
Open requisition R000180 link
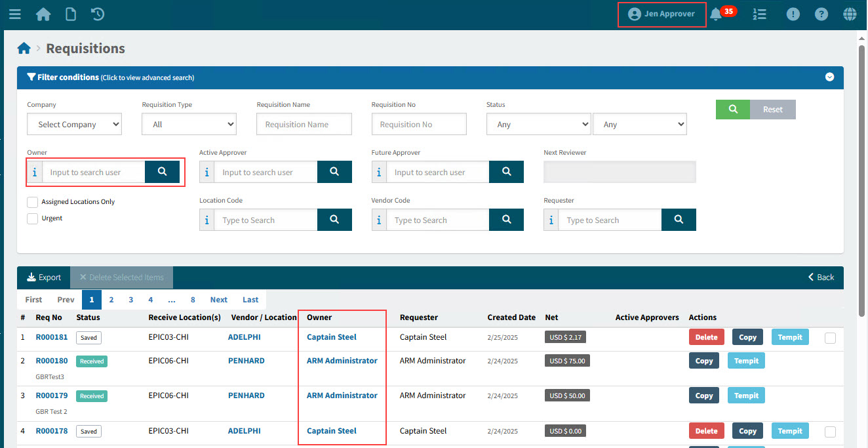point(52,361)
